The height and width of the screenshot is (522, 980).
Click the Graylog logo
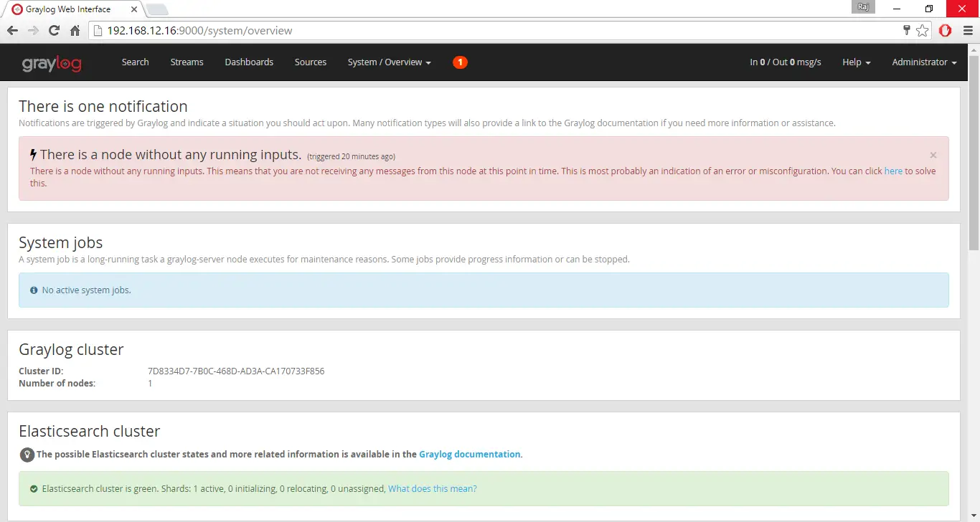(x=52, y=63)
